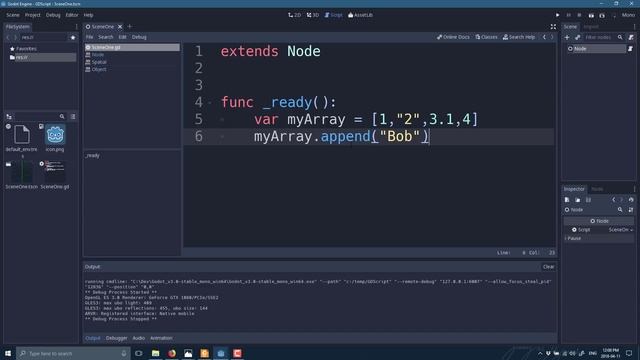Viewport: 640px width, 360px height.
Task: Instance a scene as child node
Action: coord(578,38)
